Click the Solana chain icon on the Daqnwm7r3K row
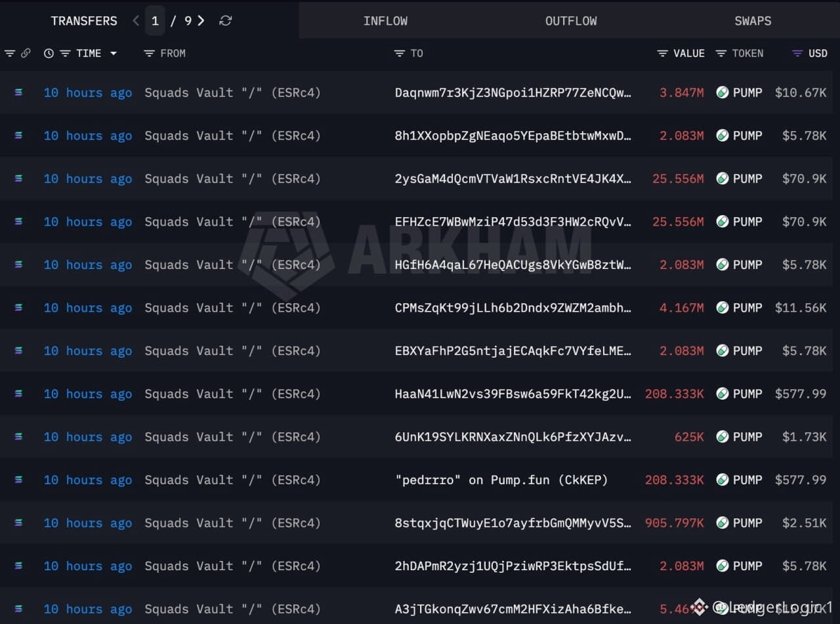Viewport: 840px width, 624px height. point(18,93)
